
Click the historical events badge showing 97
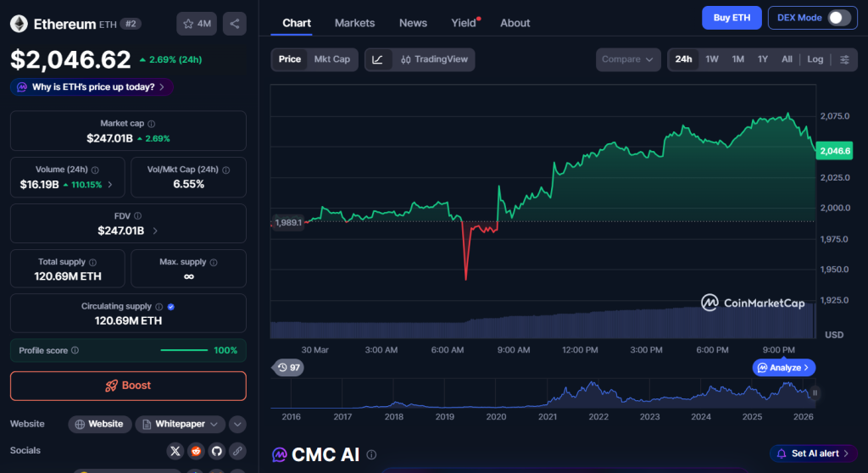(288, 367)
